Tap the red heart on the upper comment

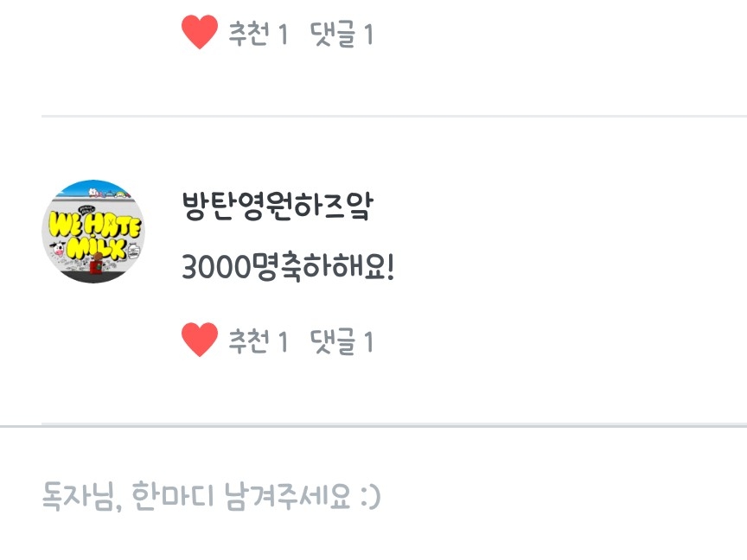pyautogui.click(x=200, y=32)
